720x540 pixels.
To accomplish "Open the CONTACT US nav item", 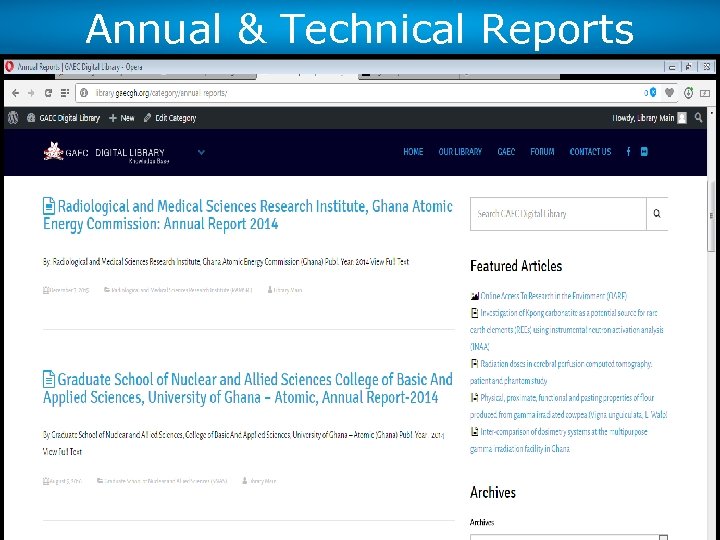I will pos(590,152).
